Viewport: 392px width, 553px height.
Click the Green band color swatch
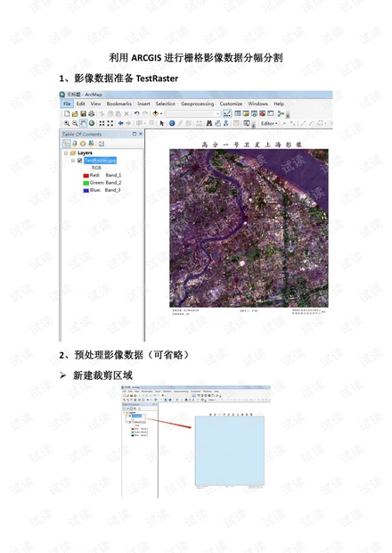click(x=86, y=183)
